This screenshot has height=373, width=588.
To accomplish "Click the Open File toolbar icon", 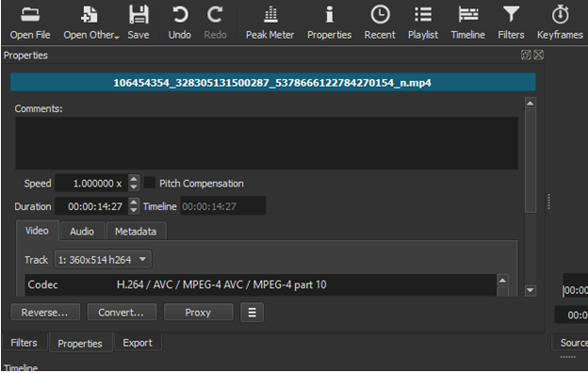I will [30, 23].
